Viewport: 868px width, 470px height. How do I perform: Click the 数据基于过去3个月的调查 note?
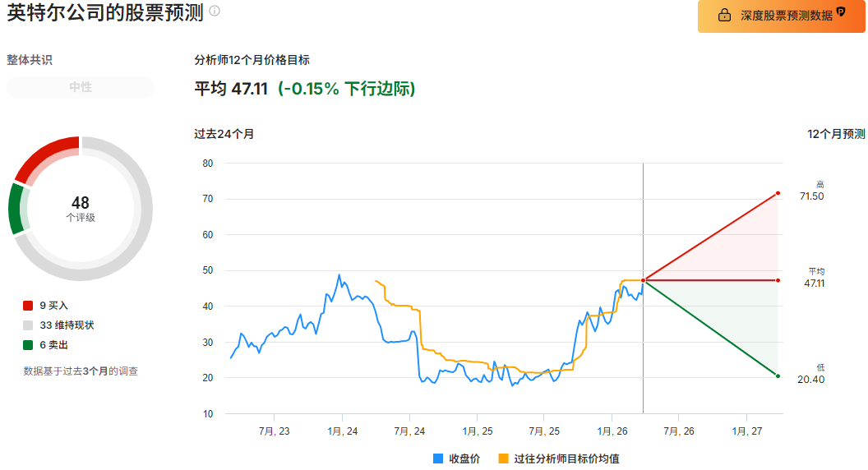[81, 371]
